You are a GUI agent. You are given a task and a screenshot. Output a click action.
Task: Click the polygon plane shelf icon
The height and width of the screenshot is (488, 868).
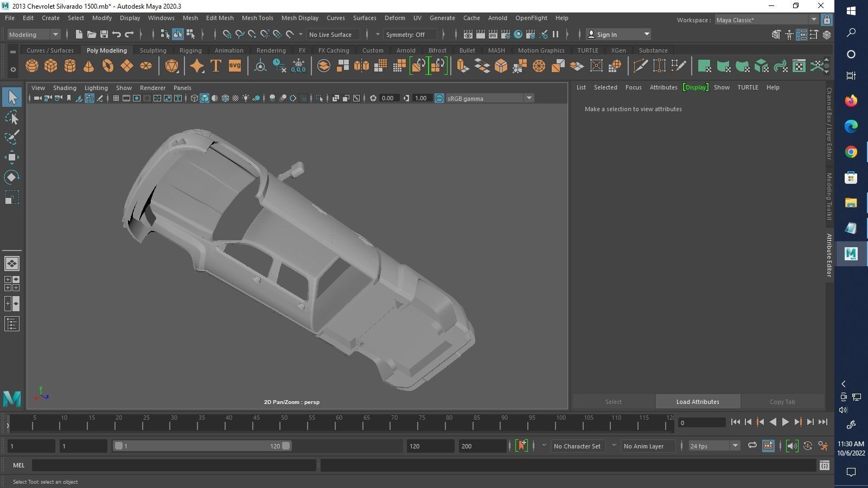(x=127, y=66)
